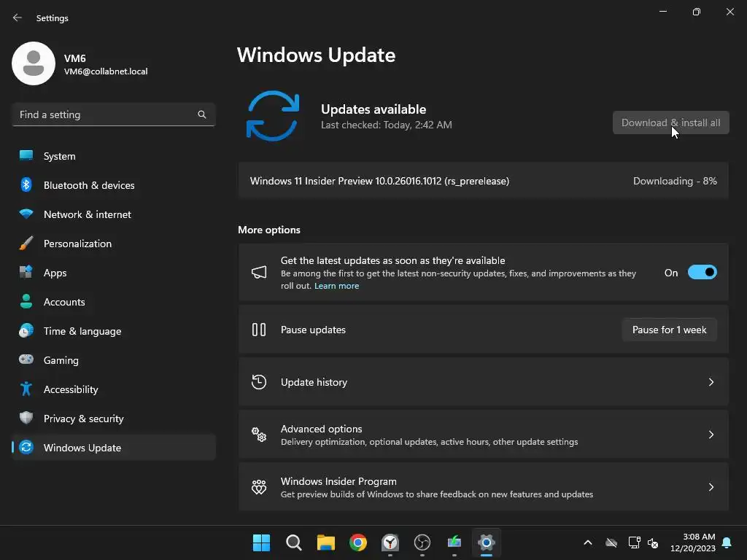Open Privacy & security shield icon
Viewport: 747px width, 560px height.
pyautogui.click(x=26, y=418)
